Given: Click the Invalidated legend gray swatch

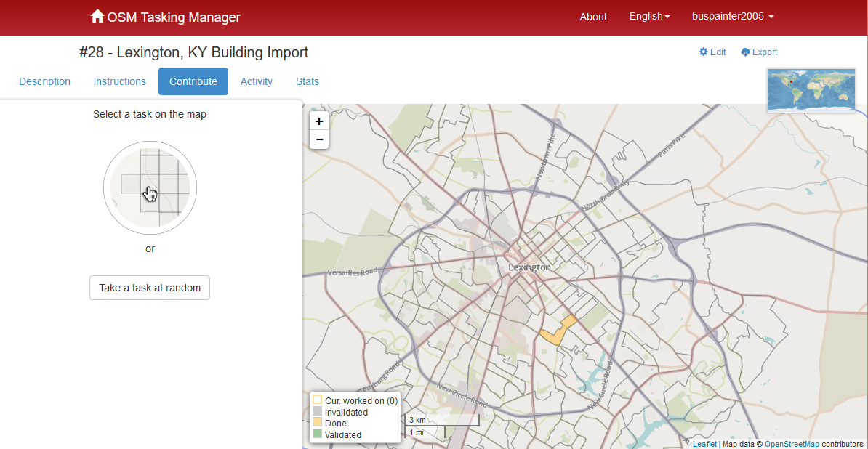Looking at the screenshot, I should 317,411.
